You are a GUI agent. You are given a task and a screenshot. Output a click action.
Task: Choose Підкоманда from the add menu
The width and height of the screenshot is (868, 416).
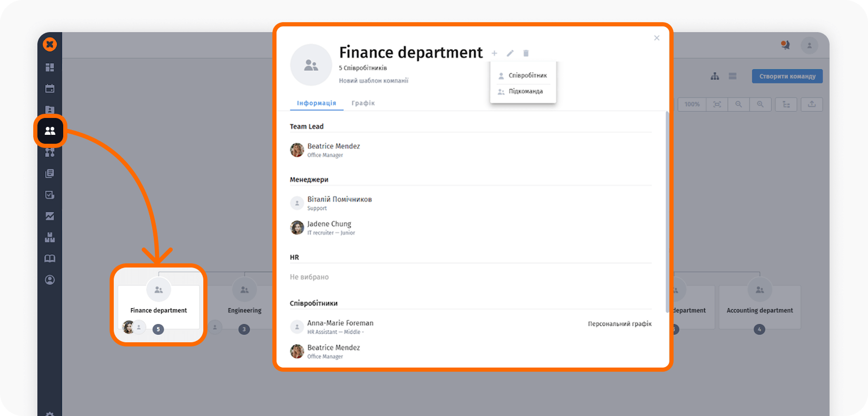(x=525, y=91)
